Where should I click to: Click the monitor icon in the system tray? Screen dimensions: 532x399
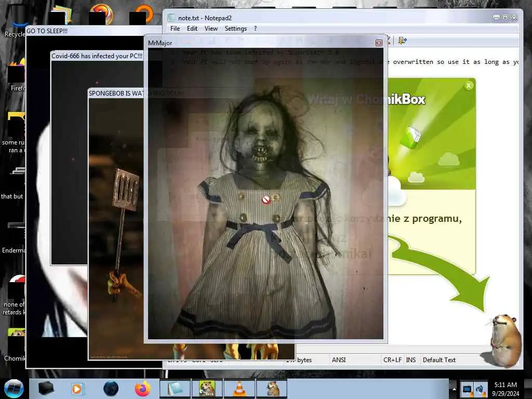467,389
